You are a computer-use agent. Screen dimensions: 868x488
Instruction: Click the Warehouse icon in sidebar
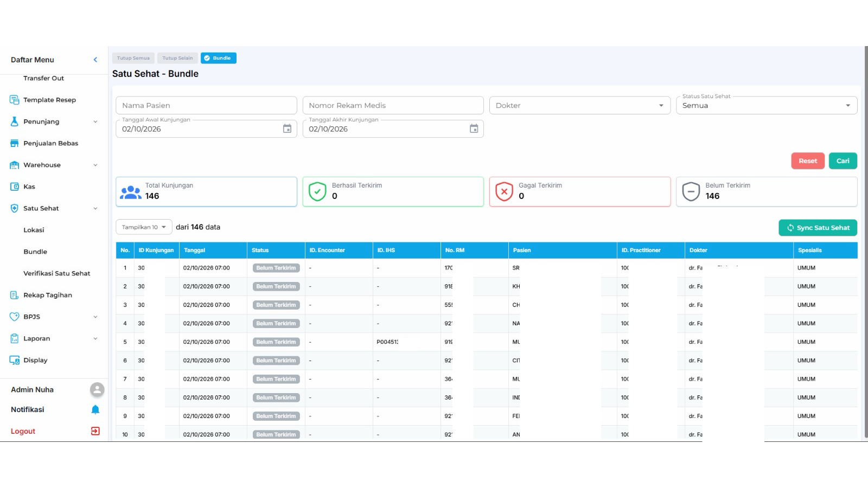click(x=15, y=165)
